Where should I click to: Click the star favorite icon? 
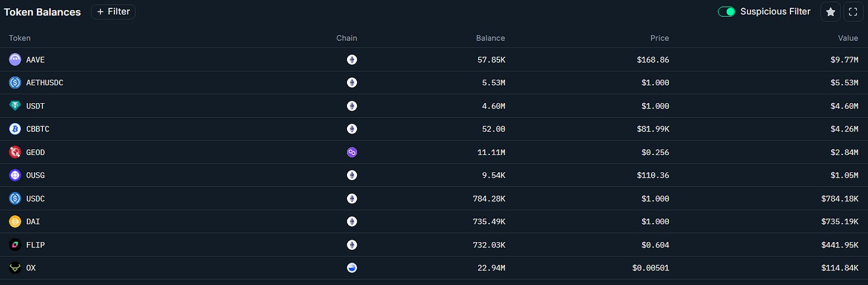[830, 12]
